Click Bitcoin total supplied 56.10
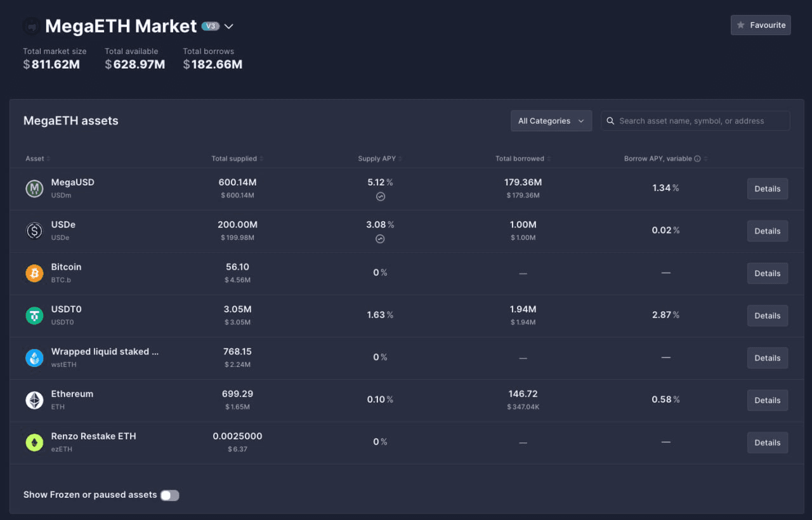812x520 pixels. 238,267
